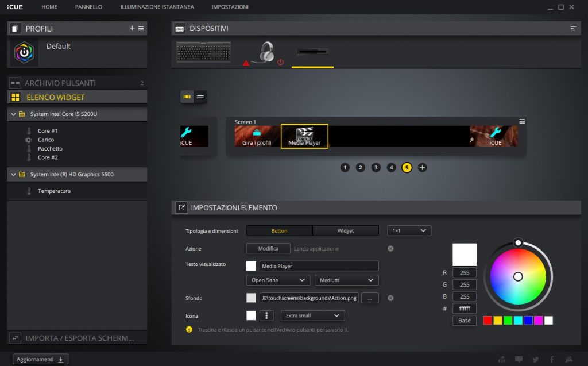Pick the cyan preset color swatch
The image size is (588, 366).
pyautogui.click(x=518, y=320)
